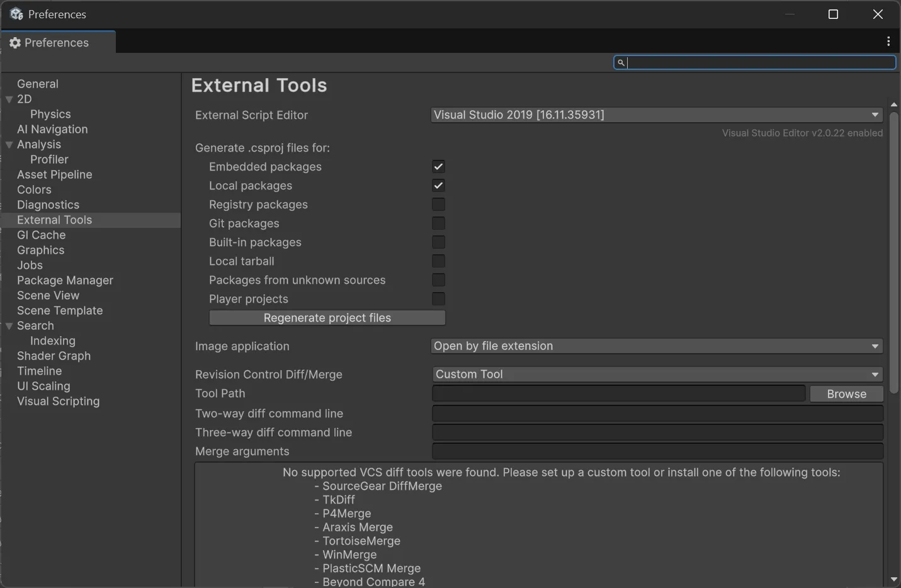The width and height of the screenshot is (901, 588).
Task: Close the Preferences window
Action: [x=878, y=14]
